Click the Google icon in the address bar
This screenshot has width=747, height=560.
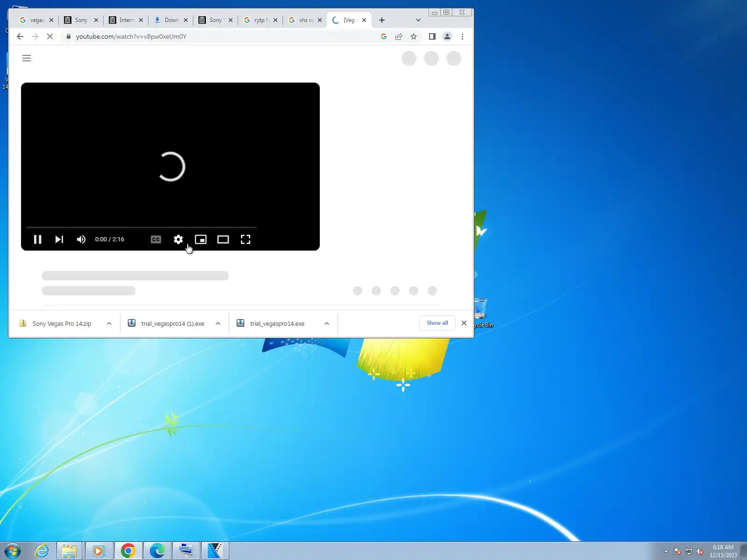384,36
